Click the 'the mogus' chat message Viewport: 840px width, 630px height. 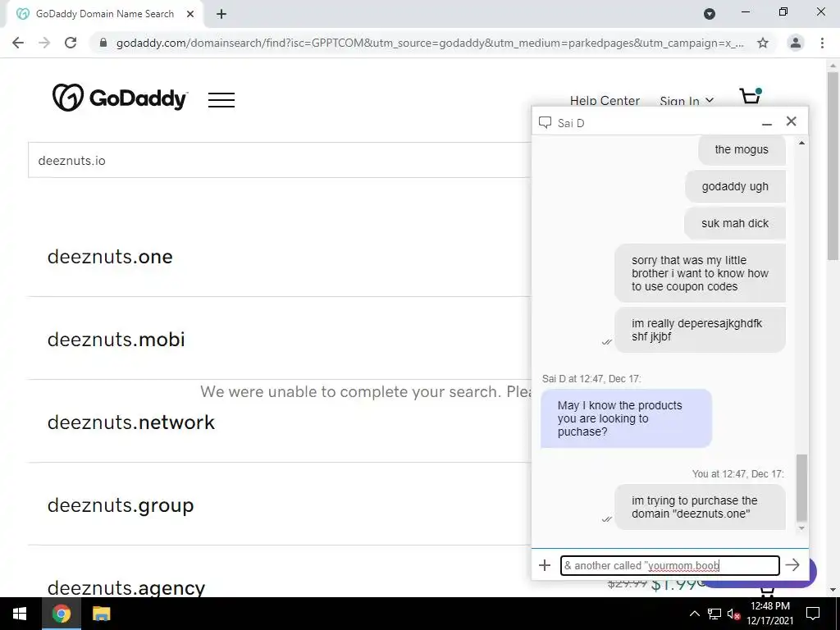742,149
